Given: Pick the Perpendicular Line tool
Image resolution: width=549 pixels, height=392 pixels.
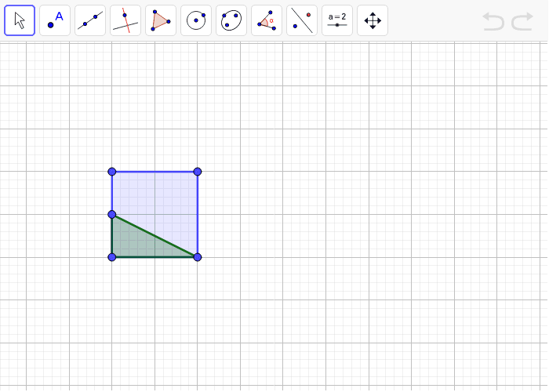Looking at the screenshot, I should [x=125, y=20].
